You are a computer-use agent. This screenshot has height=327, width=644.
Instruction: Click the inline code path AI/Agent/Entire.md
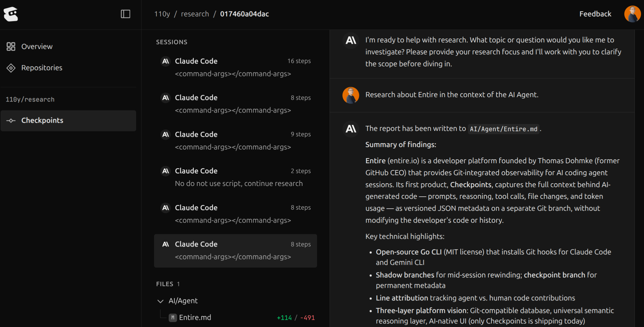pos(503,129)
